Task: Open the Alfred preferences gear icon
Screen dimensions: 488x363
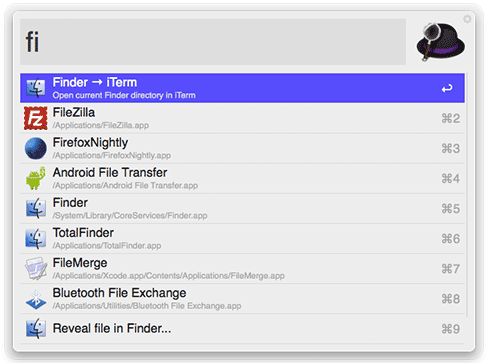Action: (467, 19)
